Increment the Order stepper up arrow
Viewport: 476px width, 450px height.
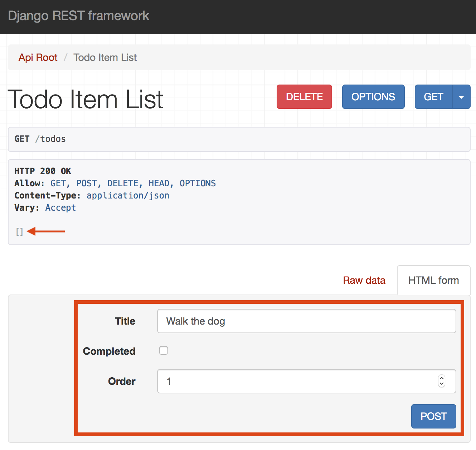[x=442, y=378]
